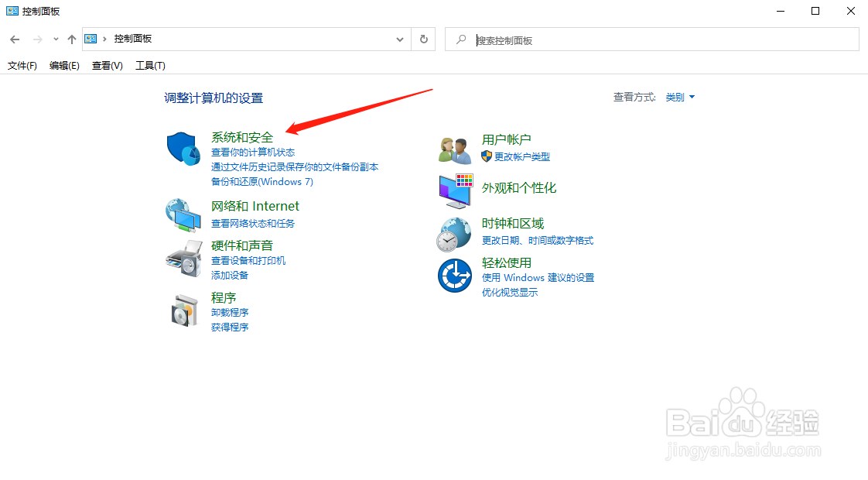The width and height of the screenshot is (868, 480).
Task: Click 使用 Windows 建议的设置 link
Action: pyautogui.click(x=538, y=278)
